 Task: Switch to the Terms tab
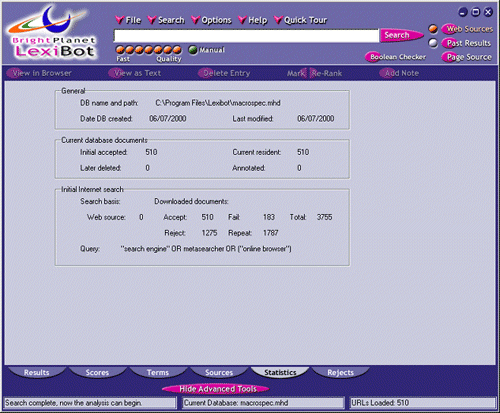pyautogui.click(x=158, y=372)
